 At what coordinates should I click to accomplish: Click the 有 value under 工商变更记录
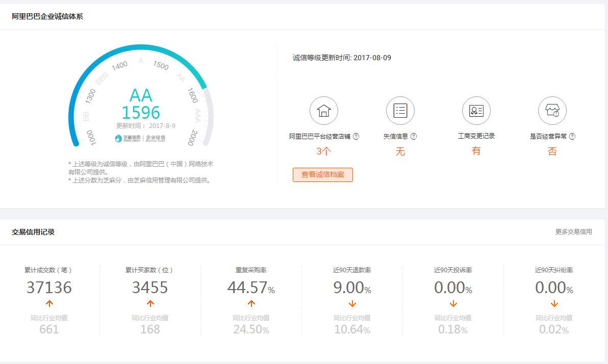click(x=476, y=151)
